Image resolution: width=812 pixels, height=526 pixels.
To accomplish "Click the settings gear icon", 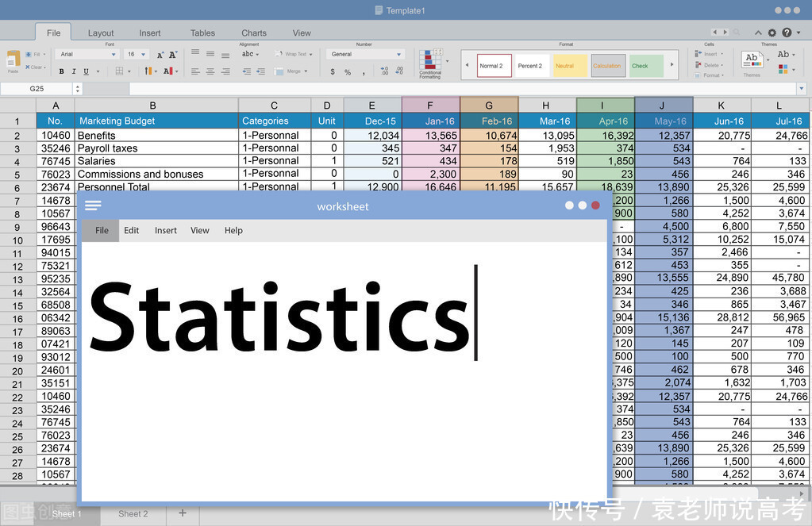I will click(x=772, y=33).
